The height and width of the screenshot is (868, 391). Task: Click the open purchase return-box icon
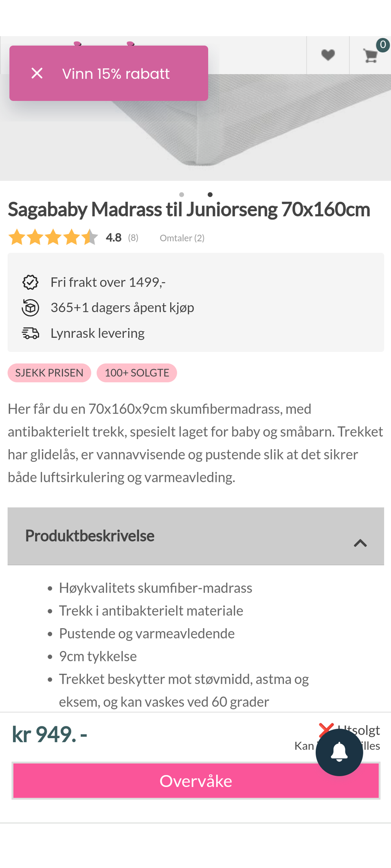click(30, 308)
